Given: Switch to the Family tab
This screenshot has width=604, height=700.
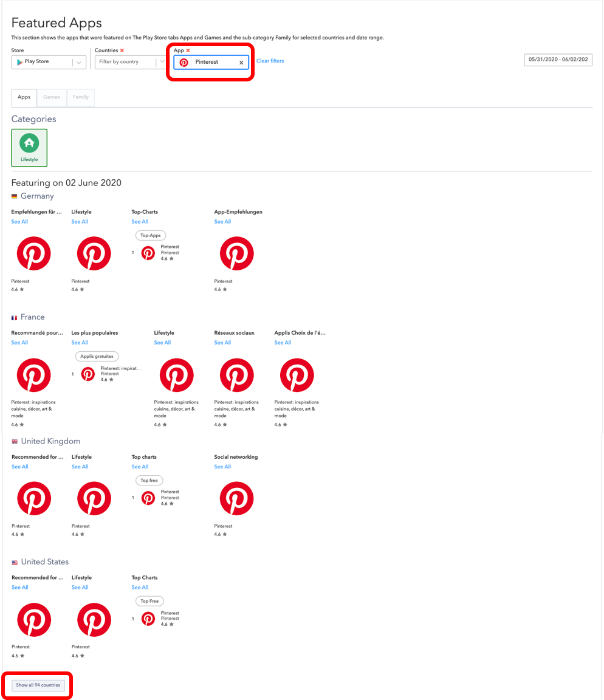Looking at the screenshot, I should (80, 97).
